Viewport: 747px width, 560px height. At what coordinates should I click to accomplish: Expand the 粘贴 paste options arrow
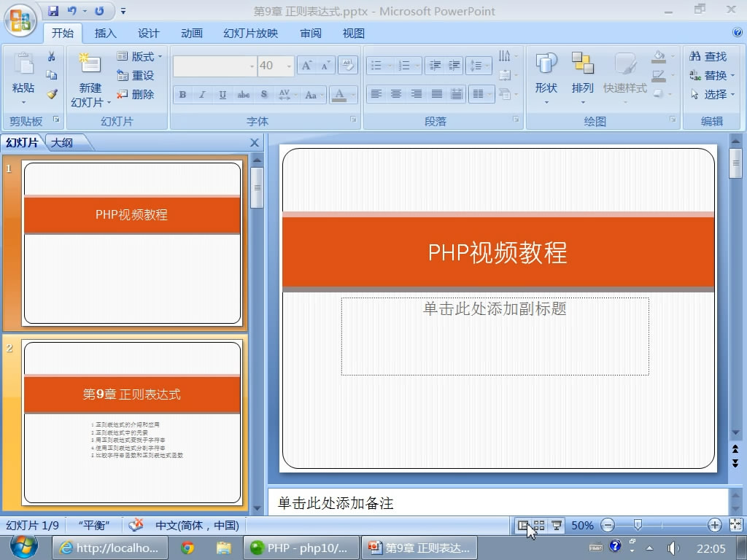23,102
